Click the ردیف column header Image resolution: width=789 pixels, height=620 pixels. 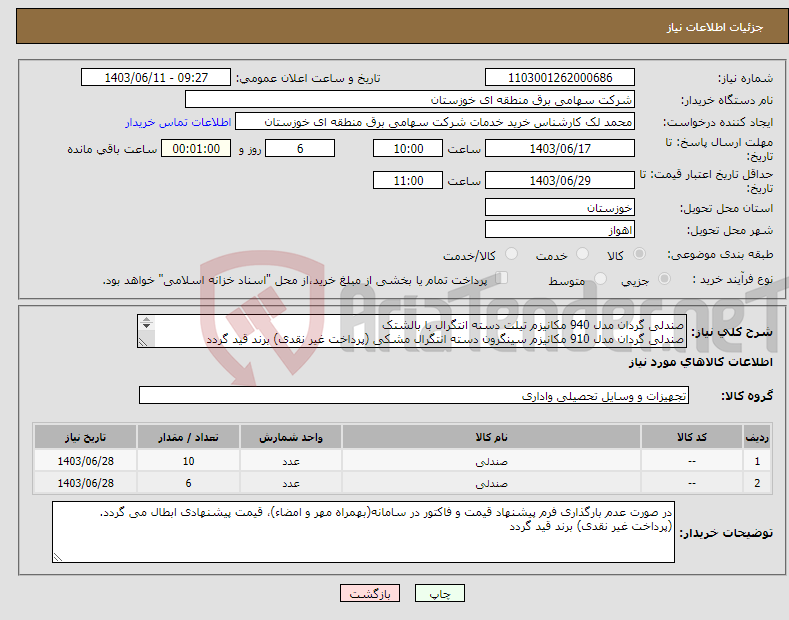[x=757, y=437]
